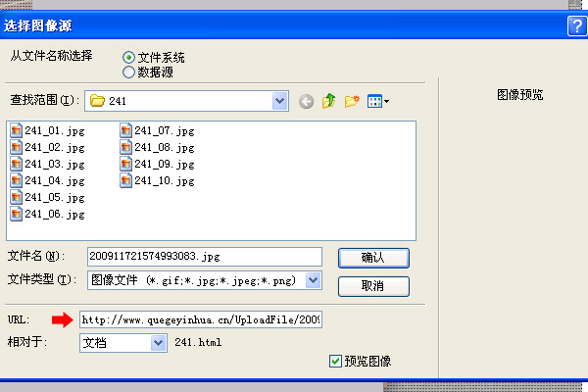Open the 文件类型 dropdown
Screen dimensions: 588x392
[x=314, y=280]
